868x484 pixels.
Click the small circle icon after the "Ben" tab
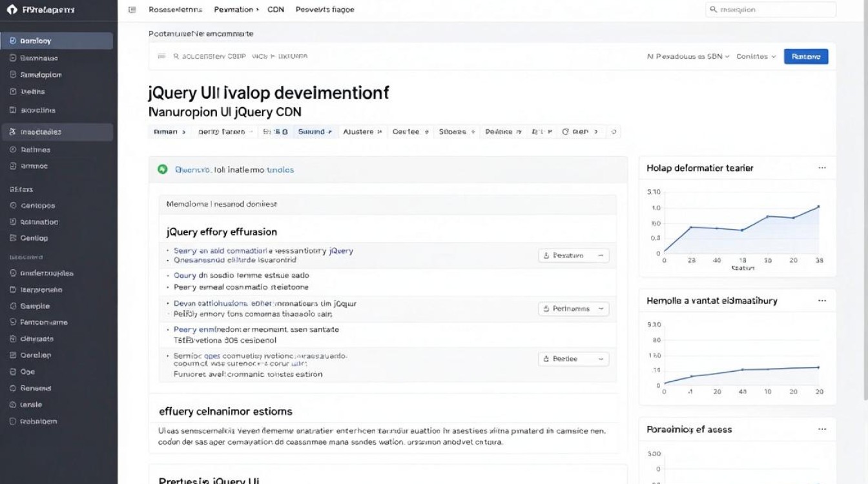(614, 132)
